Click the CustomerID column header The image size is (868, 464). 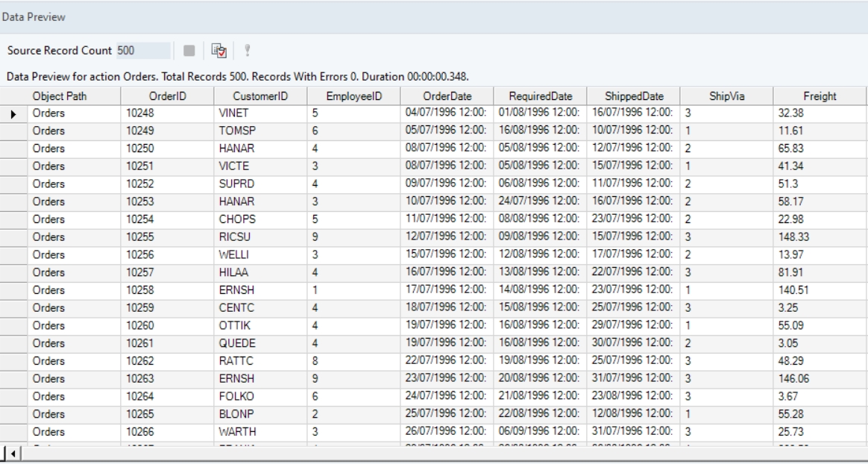[x=260, y=96]
